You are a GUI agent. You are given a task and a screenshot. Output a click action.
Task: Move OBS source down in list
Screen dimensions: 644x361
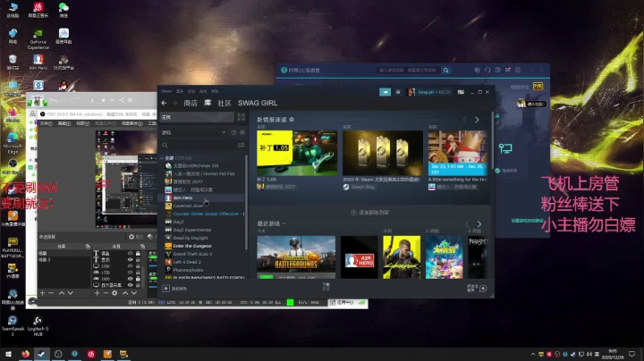(134, 293)
